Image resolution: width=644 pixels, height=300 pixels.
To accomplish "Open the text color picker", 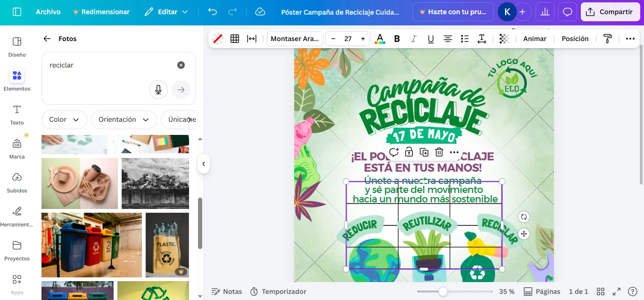I will tap(380, 39).
